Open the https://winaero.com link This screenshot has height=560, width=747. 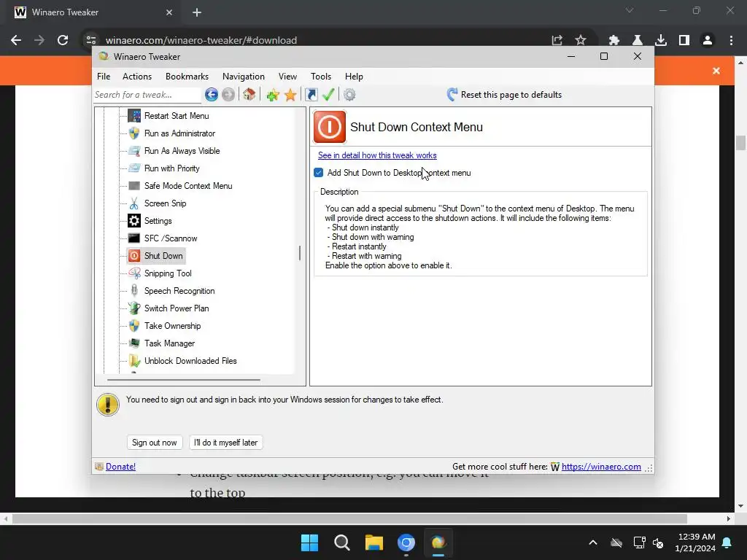tap(601, 467)
